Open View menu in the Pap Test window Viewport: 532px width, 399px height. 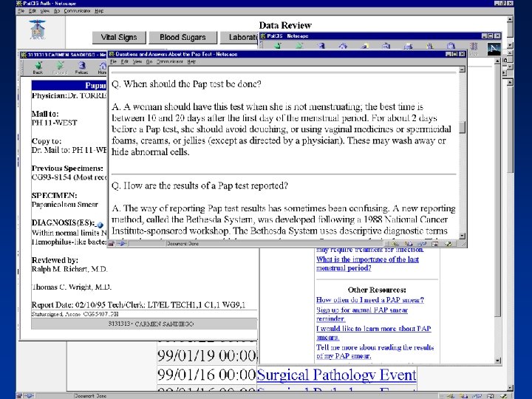pos(137,61)
